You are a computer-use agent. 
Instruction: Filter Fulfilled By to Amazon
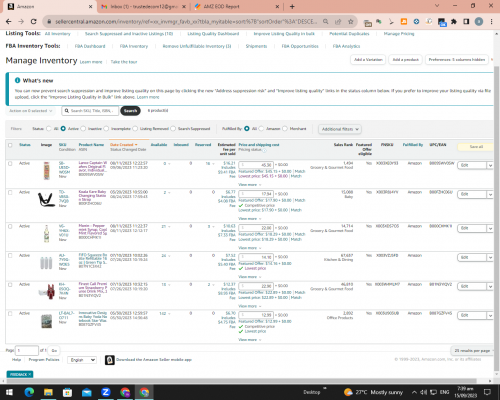pos(261,129)
